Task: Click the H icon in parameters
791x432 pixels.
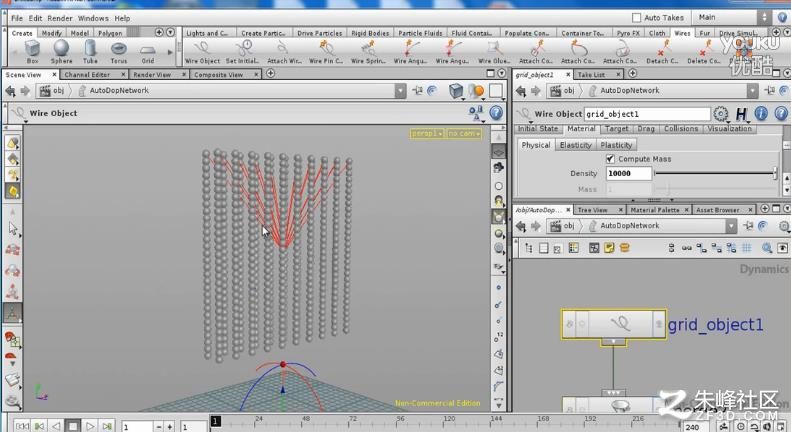Action: point(741,114)
